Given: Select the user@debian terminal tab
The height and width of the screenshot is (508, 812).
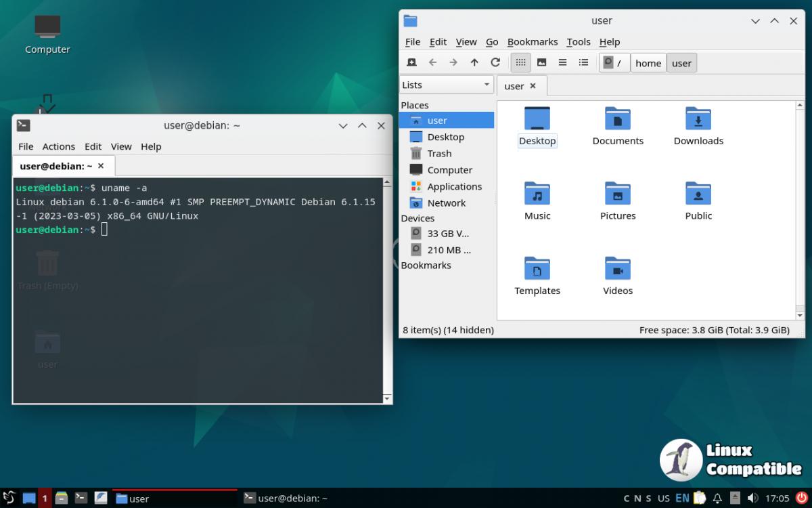Looking at the screenshot, I should (56, 166).
